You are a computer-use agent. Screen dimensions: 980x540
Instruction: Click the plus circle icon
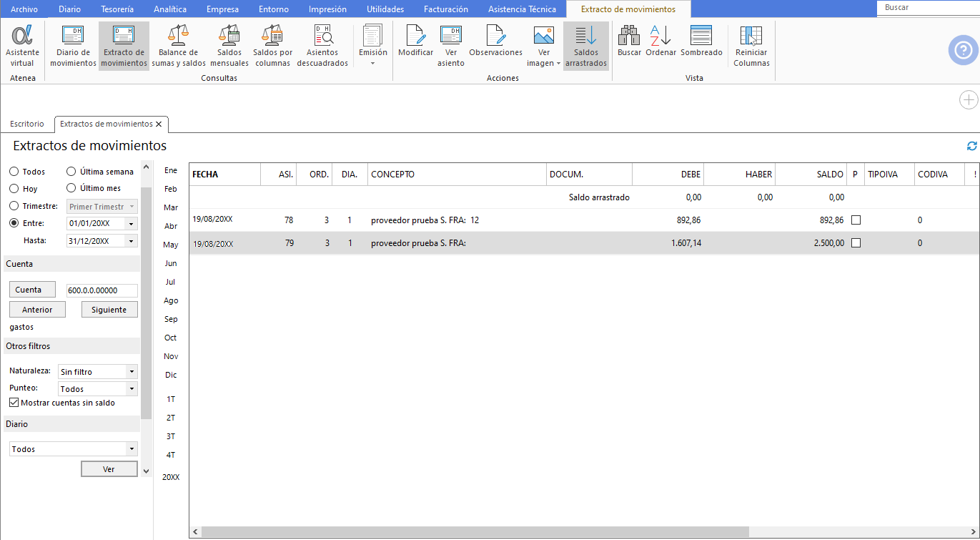[968, 100]
